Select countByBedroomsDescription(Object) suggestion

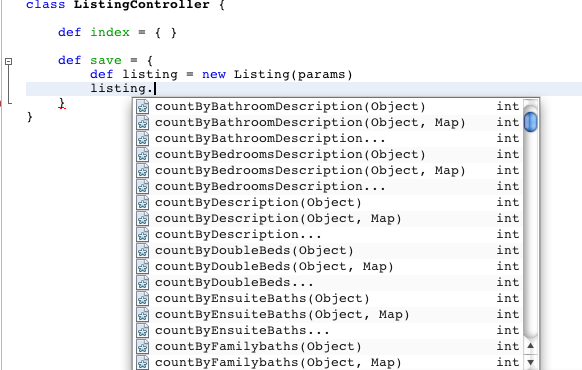328,155
